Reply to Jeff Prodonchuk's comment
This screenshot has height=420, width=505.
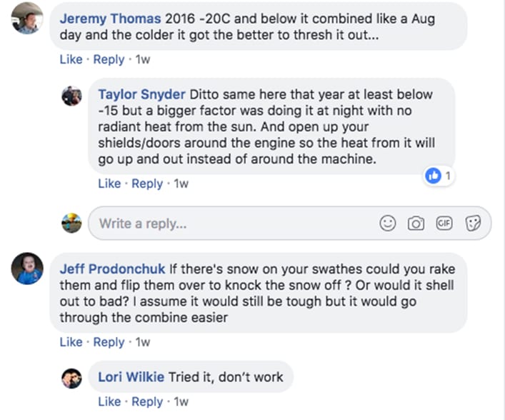click(109, 342)
